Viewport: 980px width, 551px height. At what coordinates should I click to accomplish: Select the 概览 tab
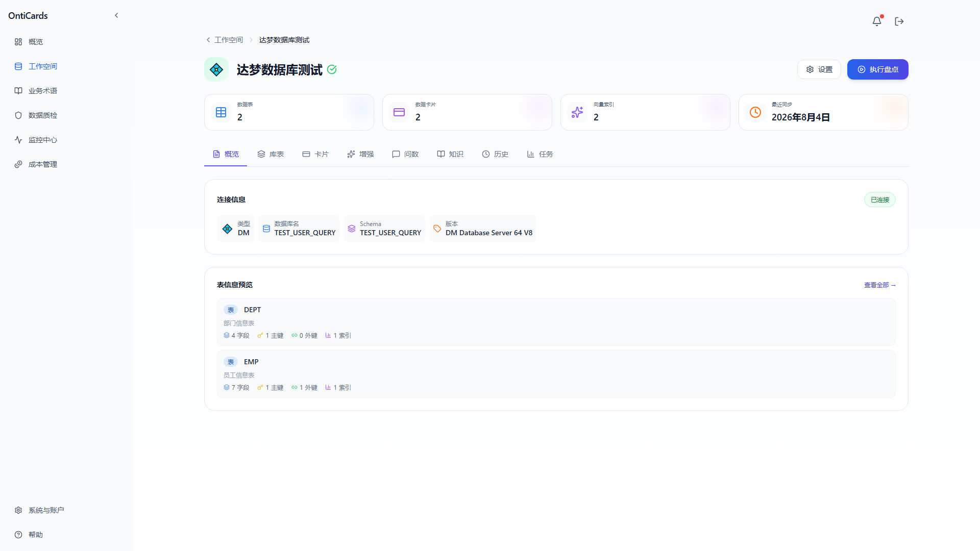pyautogui.click(x=226, y=154)
